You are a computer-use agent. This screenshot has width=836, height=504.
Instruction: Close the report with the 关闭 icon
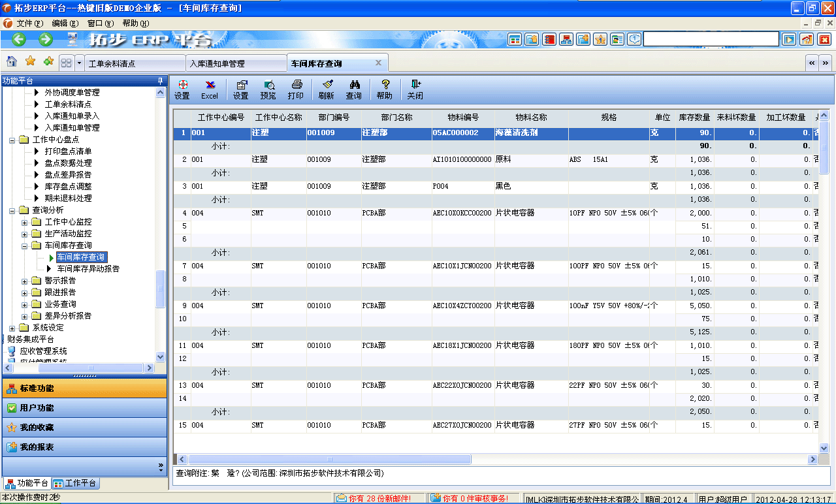point(415,89)
